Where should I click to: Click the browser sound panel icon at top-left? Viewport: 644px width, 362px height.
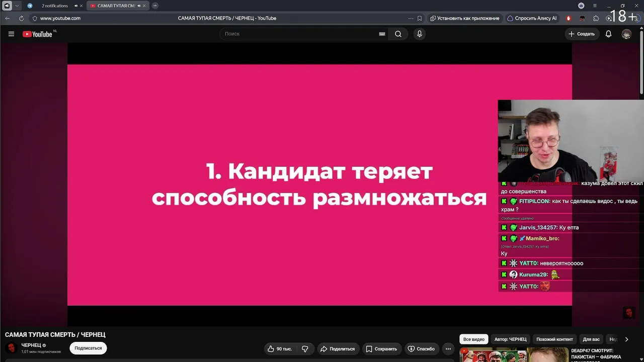(x=7, y=6)
